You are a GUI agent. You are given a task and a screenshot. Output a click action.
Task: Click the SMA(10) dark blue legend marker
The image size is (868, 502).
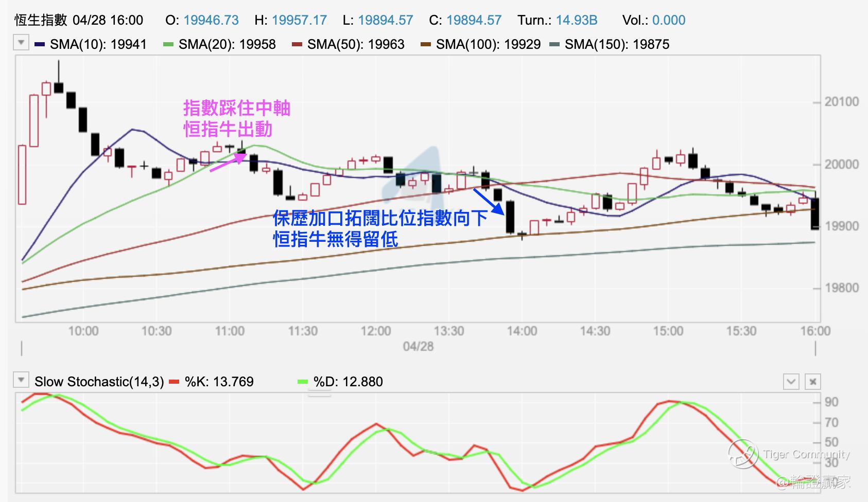40,45
